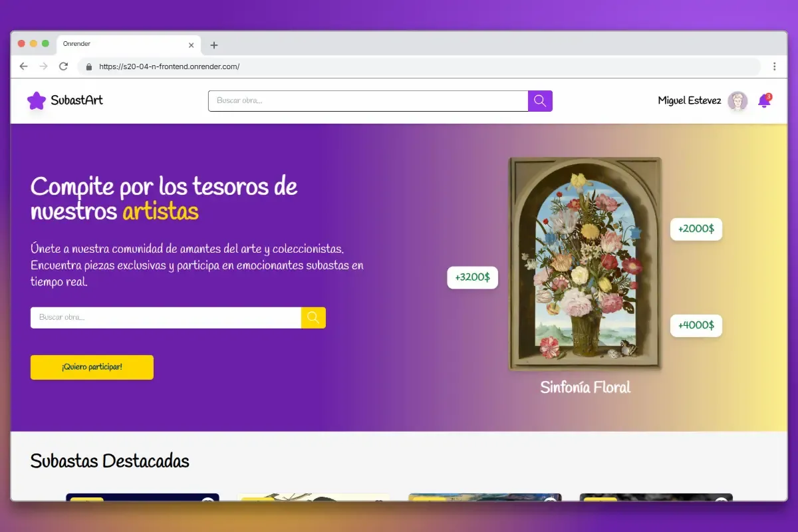Click the SubastArt purple star logo

[37, 101]
